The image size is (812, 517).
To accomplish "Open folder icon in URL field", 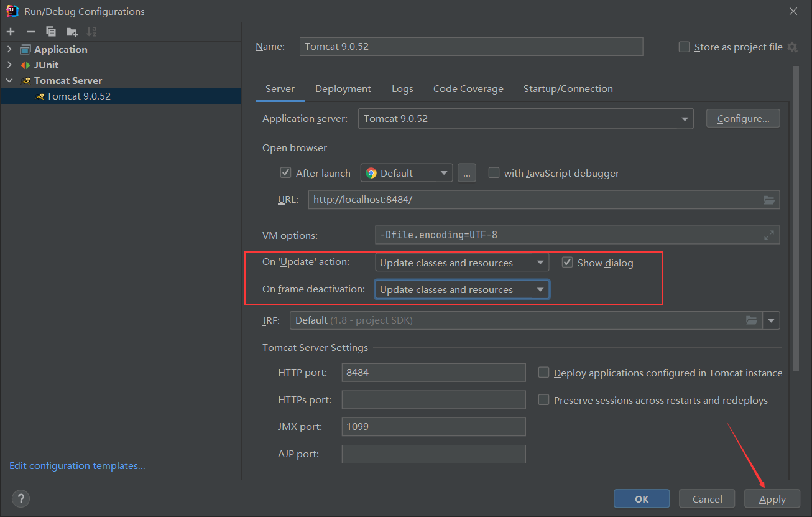I will click(769, 200).
